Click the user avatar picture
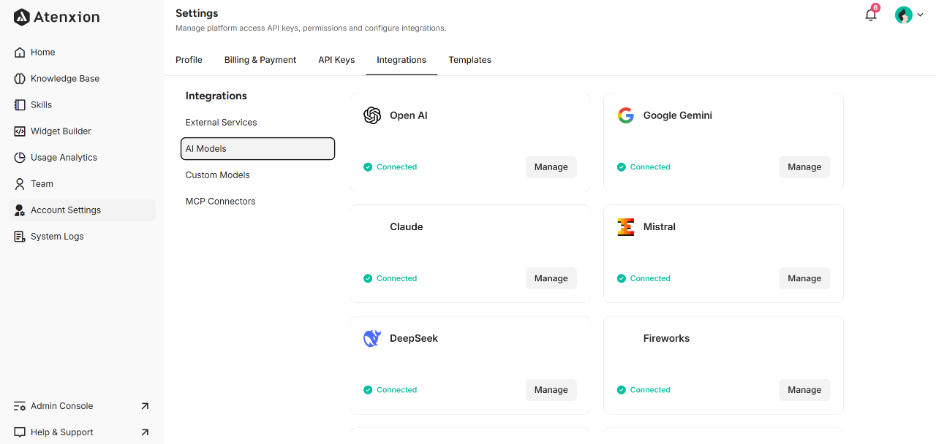Image resolution: width=936 pixels, height=444 pixels. coord(904,15)
